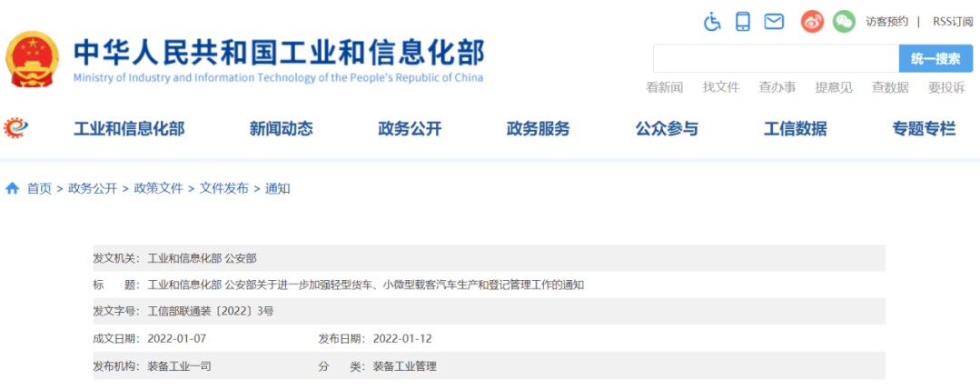Click the email envelope icon
The height and width of the screenshot is (390, 980).
pos(774,22)
